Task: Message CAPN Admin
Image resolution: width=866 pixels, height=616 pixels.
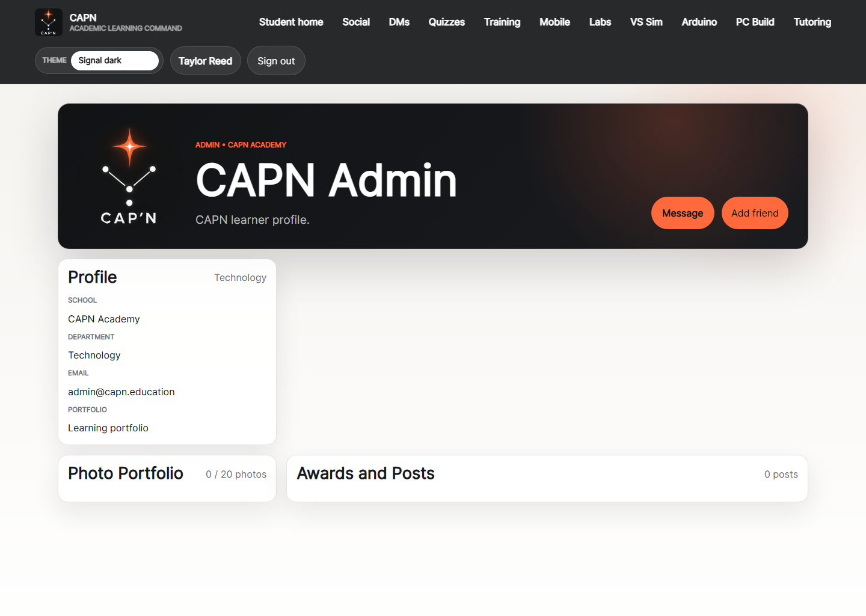Action: pos(683,213)
